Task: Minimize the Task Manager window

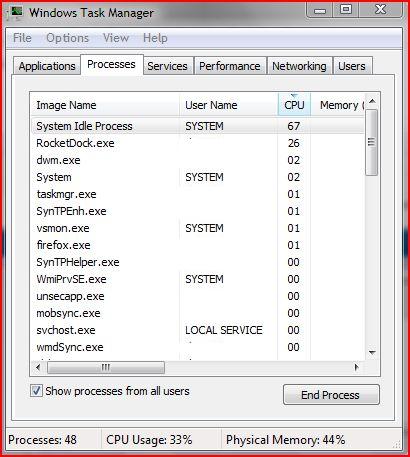Action: click(320, 10)
